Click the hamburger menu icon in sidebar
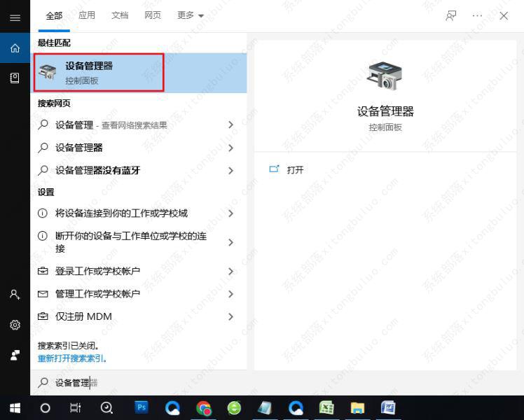The width and height of the screenshot is (524, 420). tap(15, 17)
